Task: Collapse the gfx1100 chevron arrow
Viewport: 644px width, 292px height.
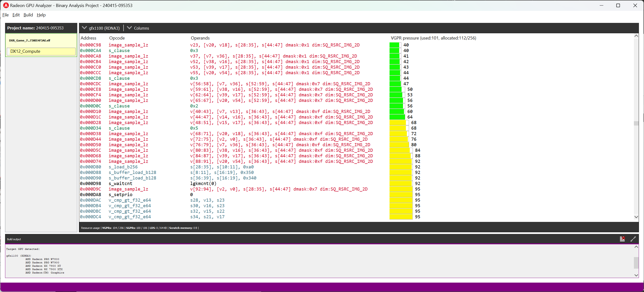Action: pos(85,28)
